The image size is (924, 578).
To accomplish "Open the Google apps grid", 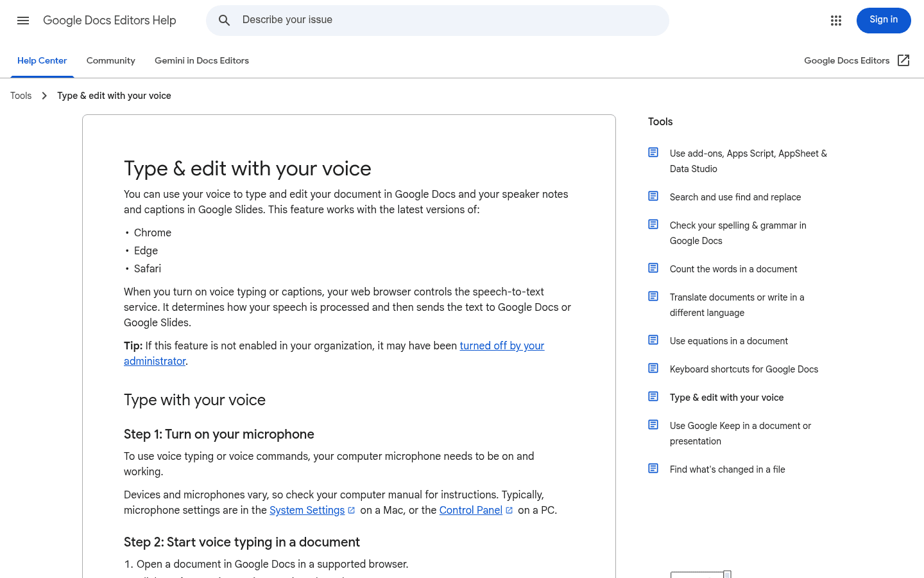I will pos(835,21).
